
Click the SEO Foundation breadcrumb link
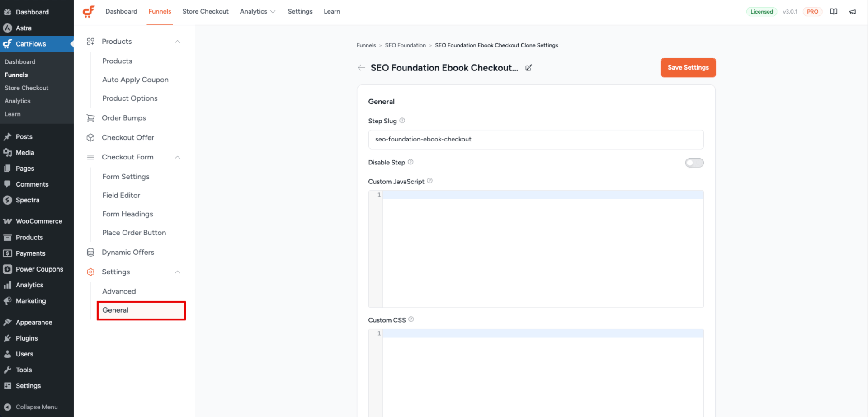(x=406, y=45)
